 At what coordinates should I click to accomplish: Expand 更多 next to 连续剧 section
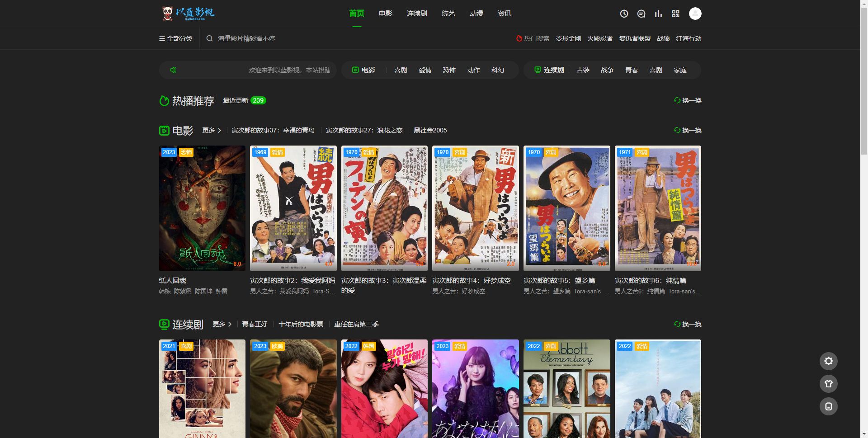222,324
